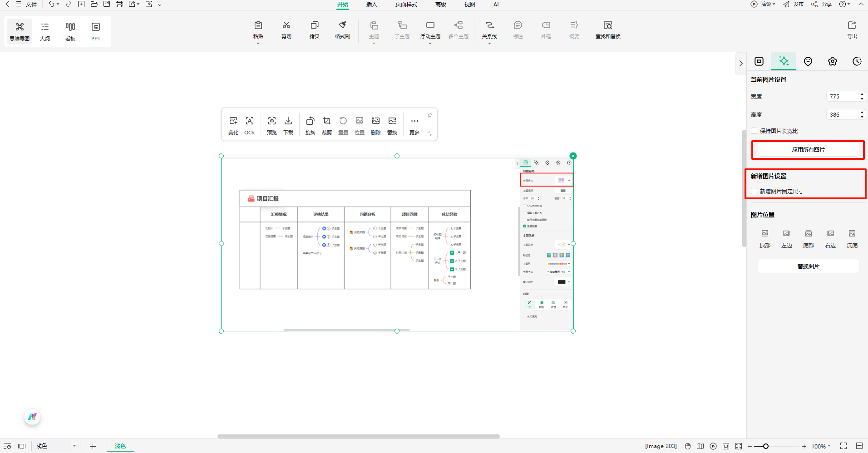This screenshot has width=868, height=453.
Task: Click 下载 download in image toolbar
Action: (x=288, y=125)
